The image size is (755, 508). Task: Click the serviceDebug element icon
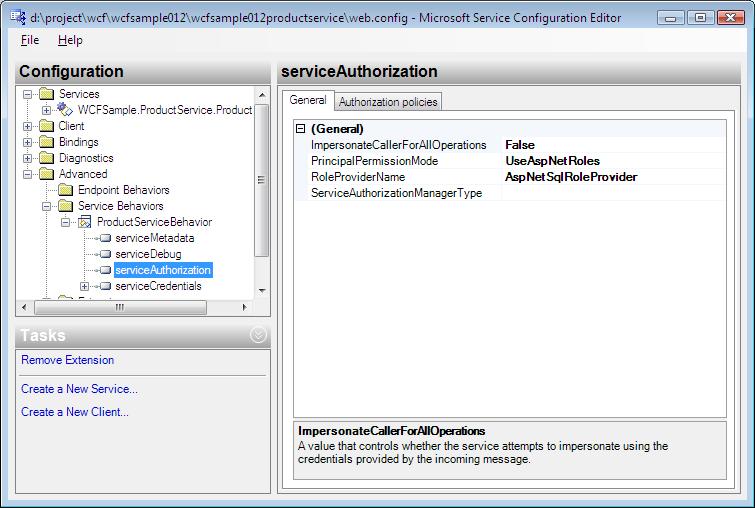(x=105, y=254)
